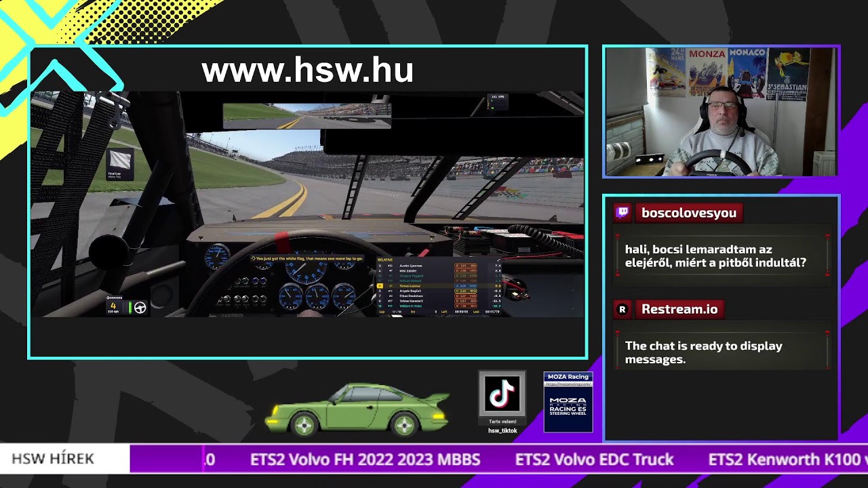Click the green pixel car graphic

pyautogui.click(x=357, y=409)
